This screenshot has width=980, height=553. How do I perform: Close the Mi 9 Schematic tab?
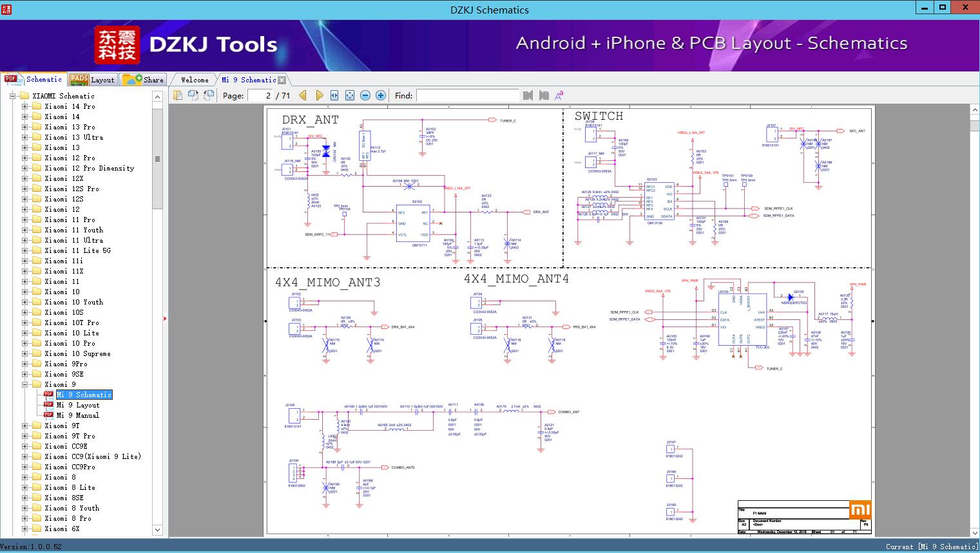tap(282, 80)
